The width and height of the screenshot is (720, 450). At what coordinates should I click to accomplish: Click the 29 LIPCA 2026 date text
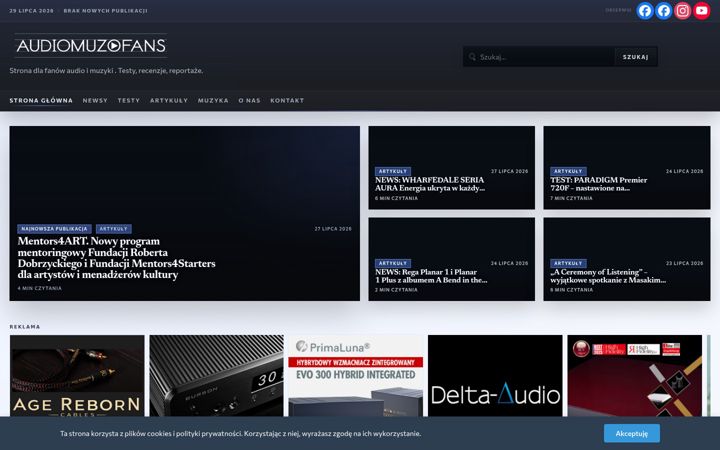click(31, 11)
